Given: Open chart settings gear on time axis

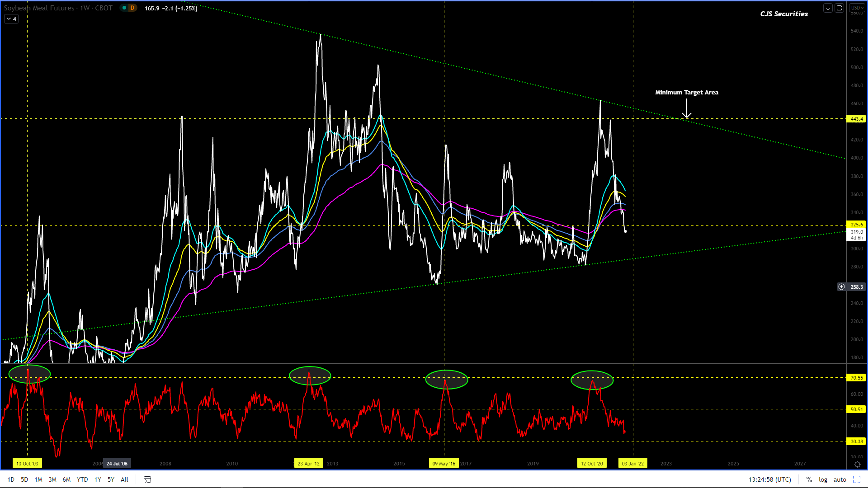Looking at the screenshot, I should tap(857, 464).
